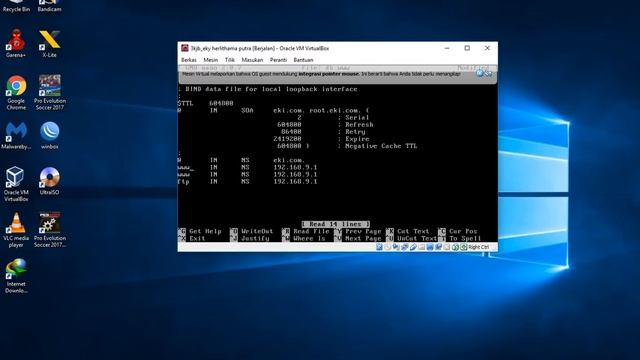Click the audio status bar icon
The image size is (640, 360).
click(396, 247)
